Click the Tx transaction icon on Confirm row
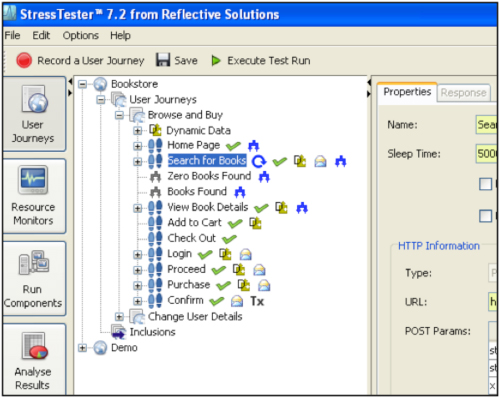Viewport: 500px width, 398px height. (x=257, y=301)
